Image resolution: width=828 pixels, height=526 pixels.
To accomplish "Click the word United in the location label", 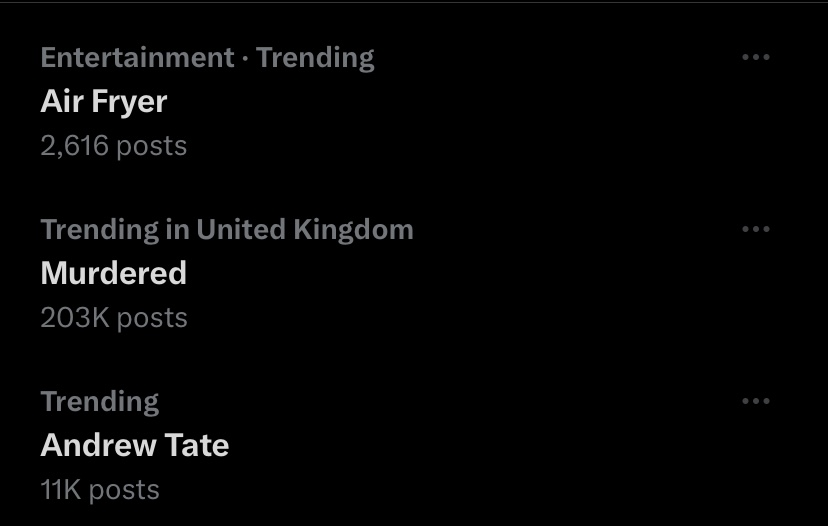I will [241, 229].
